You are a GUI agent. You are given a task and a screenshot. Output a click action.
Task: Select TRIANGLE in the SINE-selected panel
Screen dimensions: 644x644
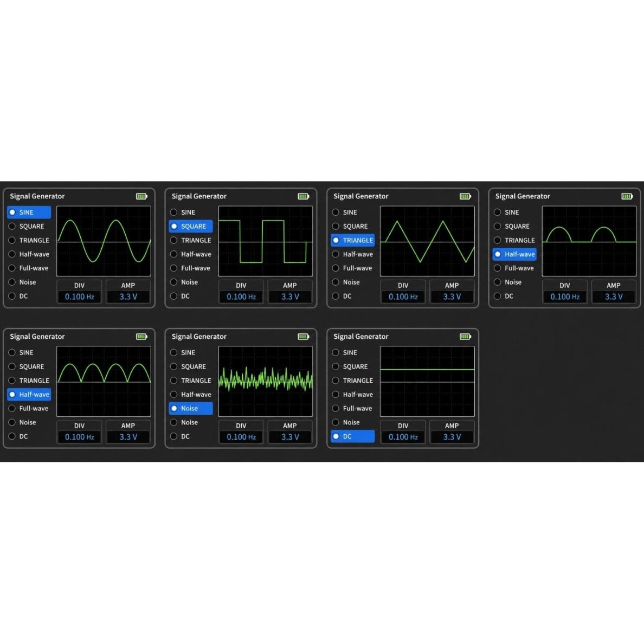point(29,240)
